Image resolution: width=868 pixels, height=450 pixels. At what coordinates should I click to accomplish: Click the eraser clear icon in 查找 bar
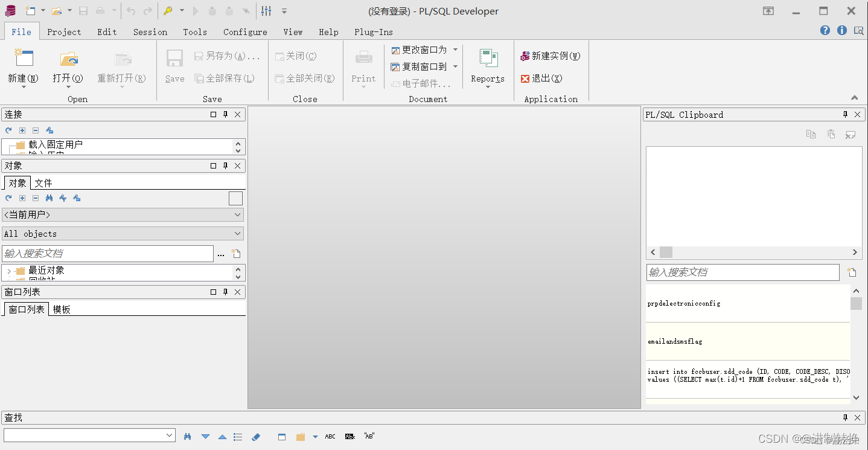tap(255, 437)
